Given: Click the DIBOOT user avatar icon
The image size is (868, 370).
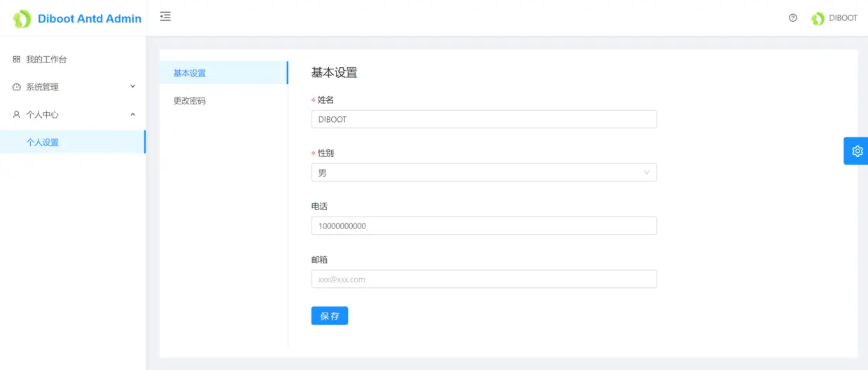Looking at the screenshot, I should (818, 19).
